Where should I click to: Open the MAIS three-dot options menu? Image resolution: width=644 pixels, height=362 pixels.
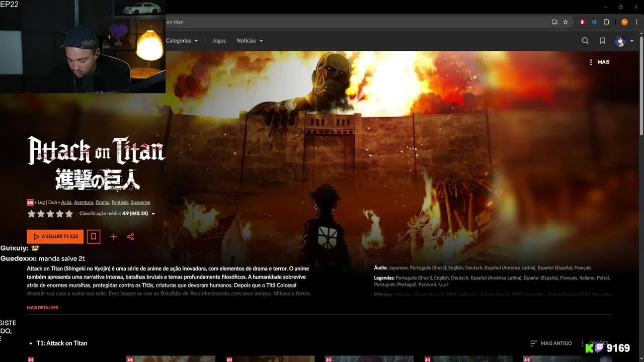click(599, 62)
